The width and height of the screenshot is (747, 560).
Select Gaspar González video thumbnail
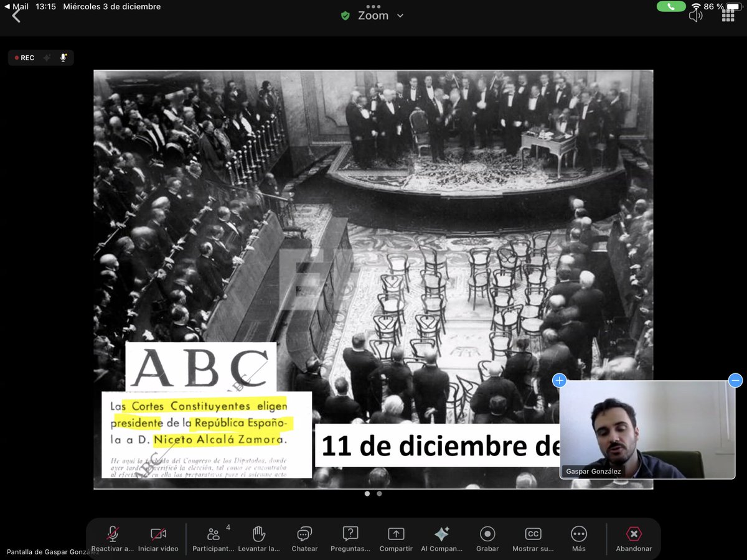pos(647,430)
